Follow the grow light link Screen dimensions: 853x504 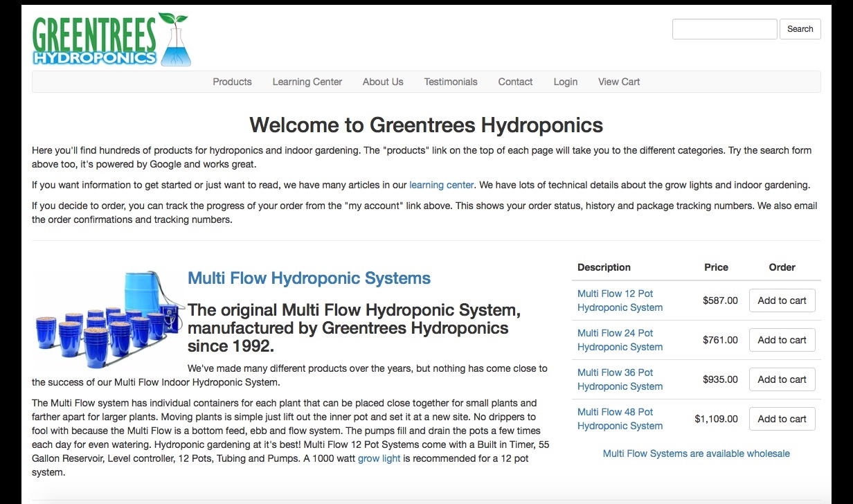click(x=379, y=458)
